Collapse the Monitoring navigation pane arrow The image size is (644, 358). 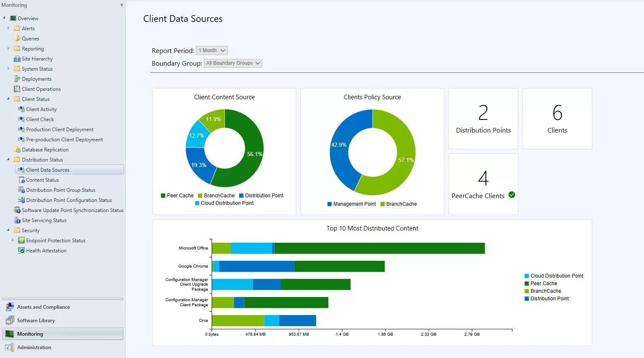click(x=121, y=5)
